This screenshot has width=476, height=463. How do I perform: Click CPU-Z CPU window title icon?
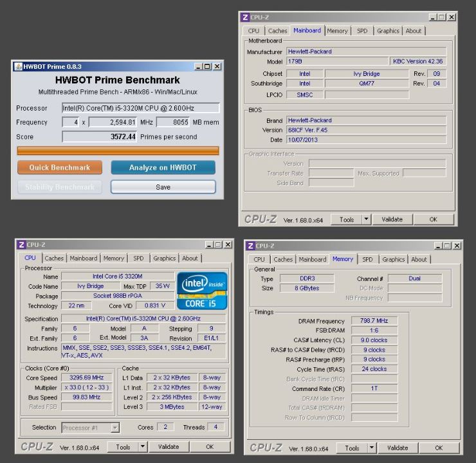click(21, 244)
